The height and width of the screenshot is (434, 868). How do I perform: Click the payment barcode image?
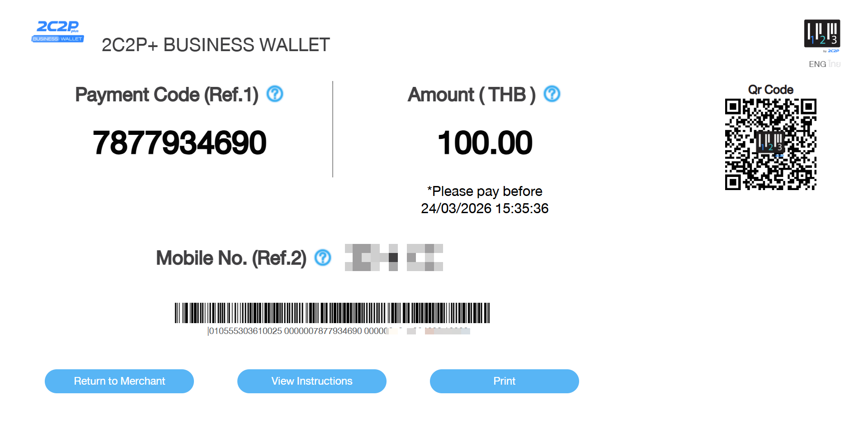tap(332, 313)
